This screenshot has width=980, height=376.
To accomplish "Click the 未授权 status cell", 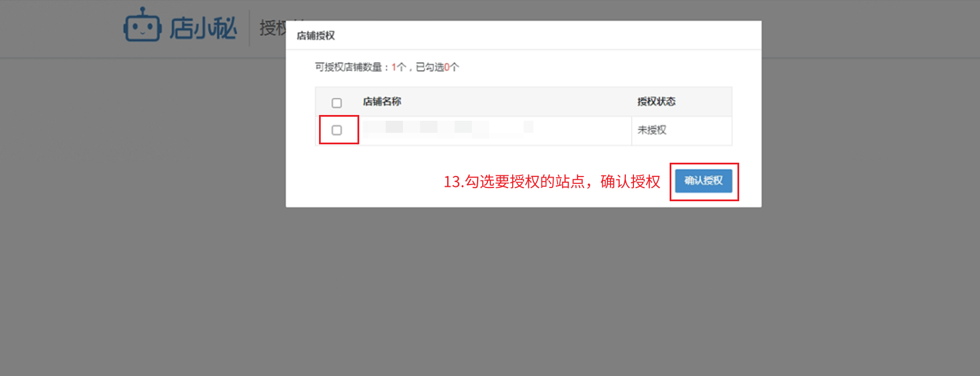I will (x=682, y=131).
